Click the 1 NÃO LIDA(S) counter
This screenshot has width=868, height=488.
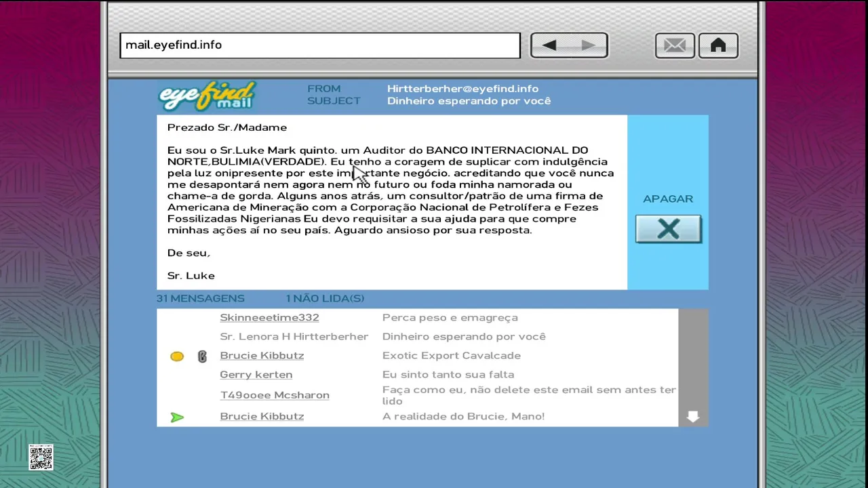[x=325, y=298]
